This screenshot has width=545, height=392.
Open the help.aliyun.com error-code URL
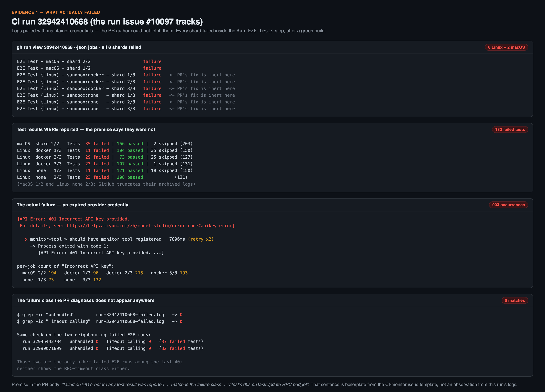pos(150,226)
